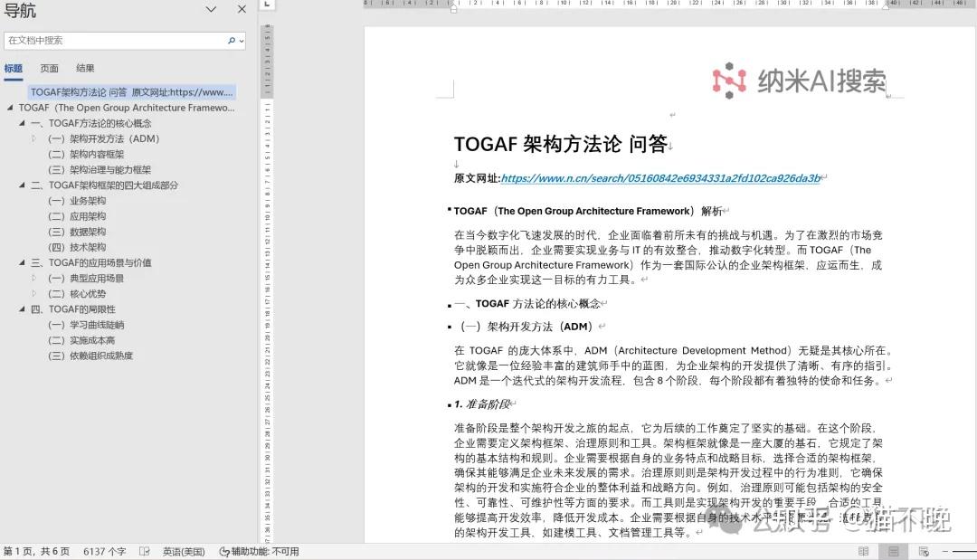This screenshot has width=977, height=560.
Task: Click the 纳米AI搜索 logo image in header
Action: 800,81
